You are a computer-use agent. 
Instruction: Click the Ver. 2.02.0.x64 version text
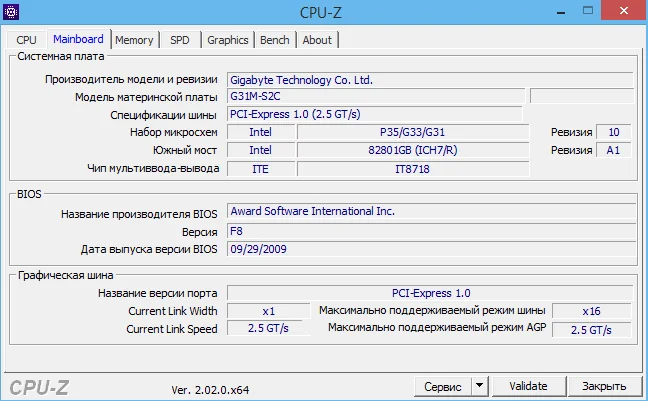coord(210,390)
